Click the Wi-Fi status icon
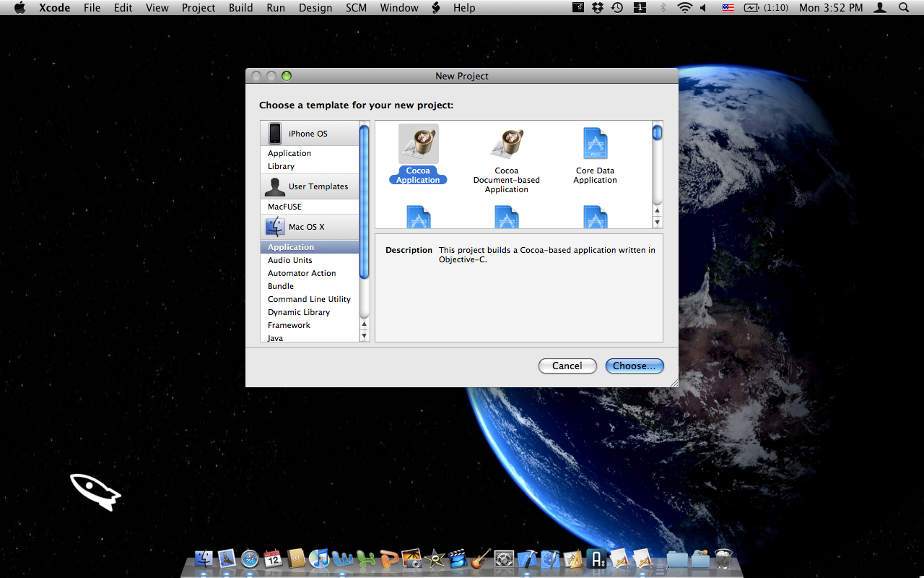This screenshot has width=924, height=578. coord(684,8)
